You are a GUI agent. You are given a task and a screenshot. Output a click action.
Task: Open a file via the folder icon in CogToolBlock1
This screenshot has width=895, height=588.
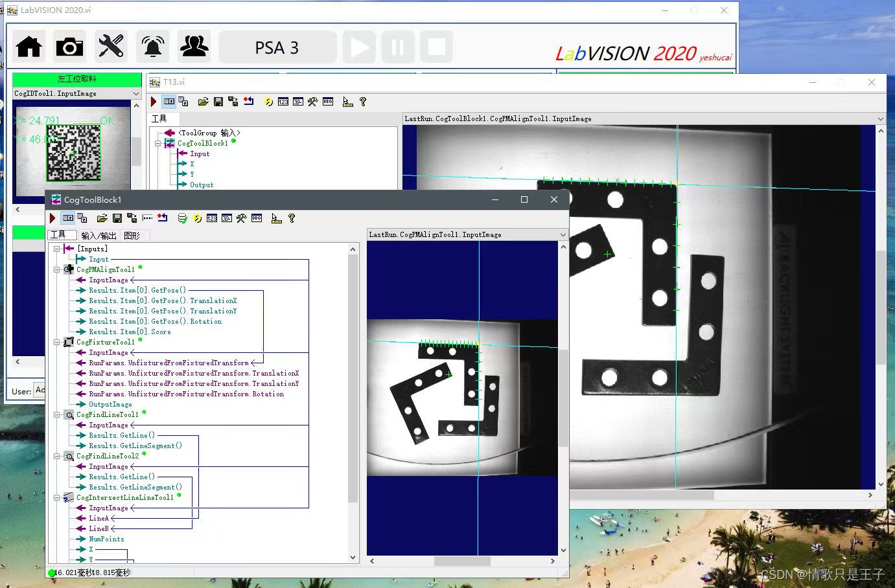pos(102,218)
